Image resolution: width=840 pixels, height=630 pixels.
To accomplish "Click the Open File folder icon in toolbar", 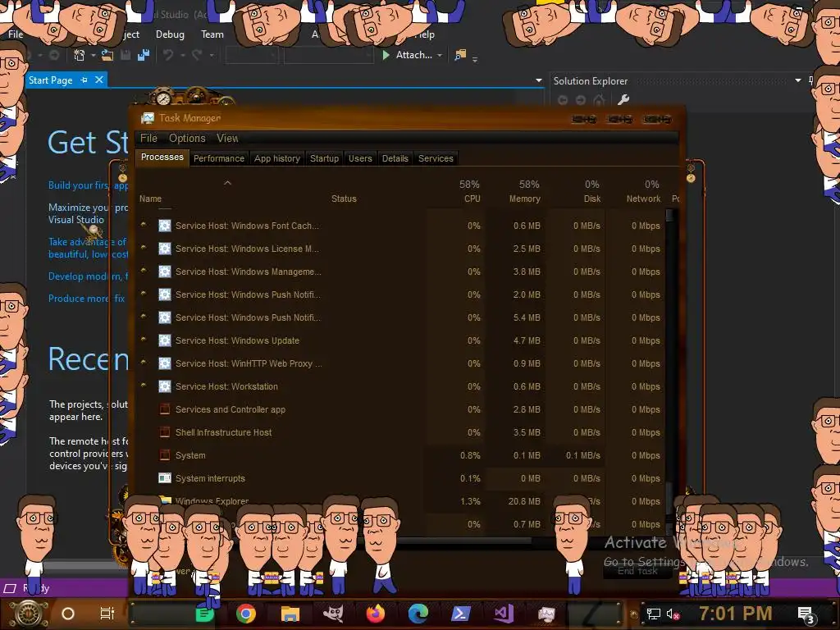I will click(107, 55).
